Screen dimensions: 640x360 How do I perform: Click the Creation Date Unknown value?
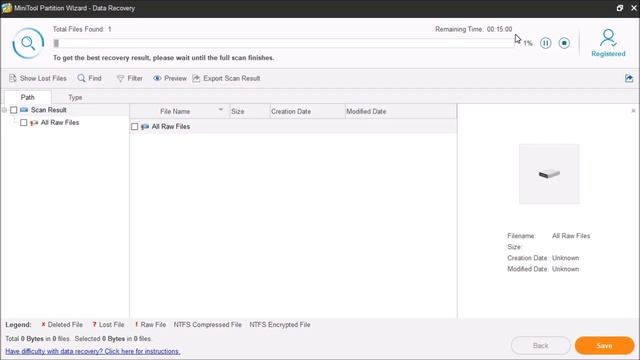pyautogui.click(x=565, y=258)
